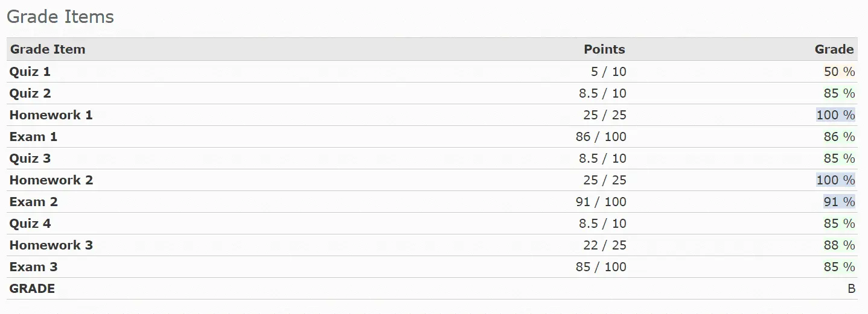Select the Quiz 2 row label
The width and height of the screenshot is (868, 314).
30,93
